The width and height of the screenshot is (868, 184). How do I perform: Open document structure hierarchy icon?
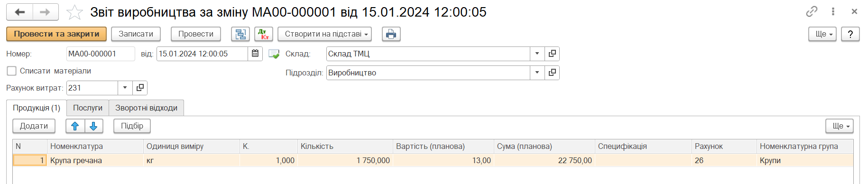[x=240, y=34]
